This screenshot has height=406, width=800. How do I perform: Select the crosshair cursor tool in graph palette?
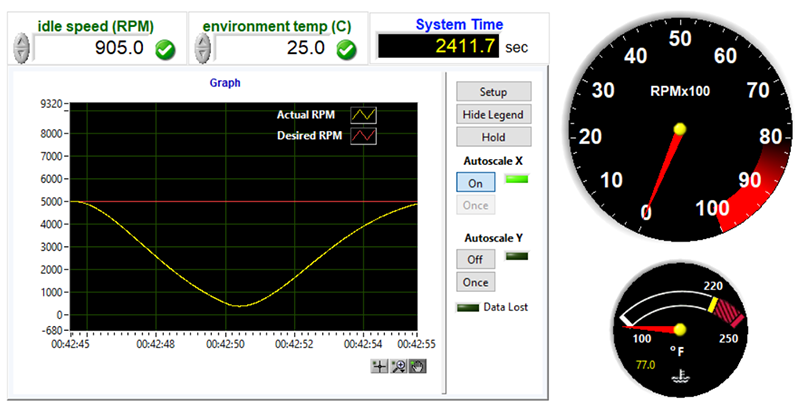point(379,366)
